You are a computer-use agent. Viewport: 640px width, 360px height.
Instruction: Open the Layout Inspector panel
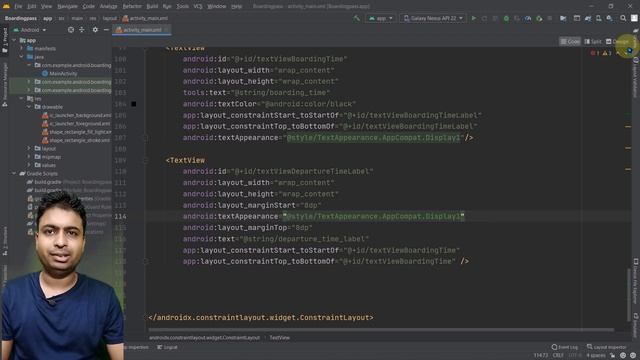tap(607, 347)
